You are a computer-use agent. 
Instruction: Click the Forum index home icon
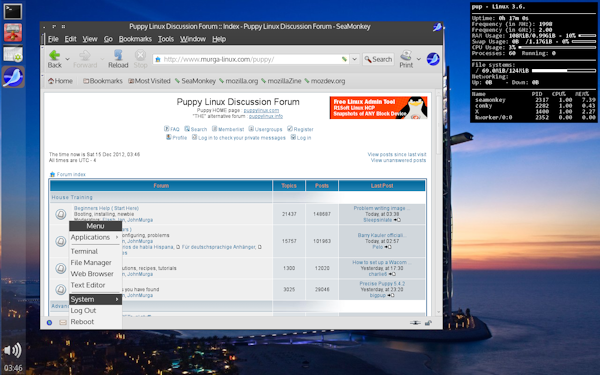tap(52, 174)
